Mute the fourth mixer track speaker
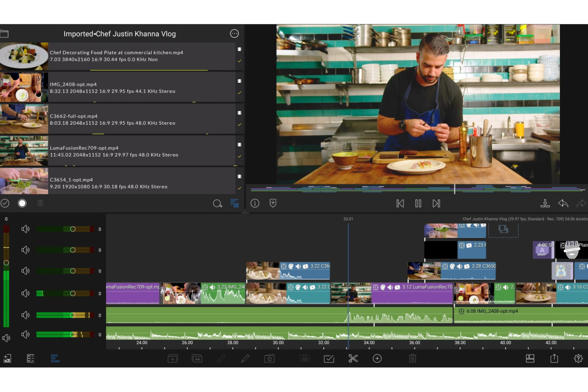588x392 pixels. (26, 293)
